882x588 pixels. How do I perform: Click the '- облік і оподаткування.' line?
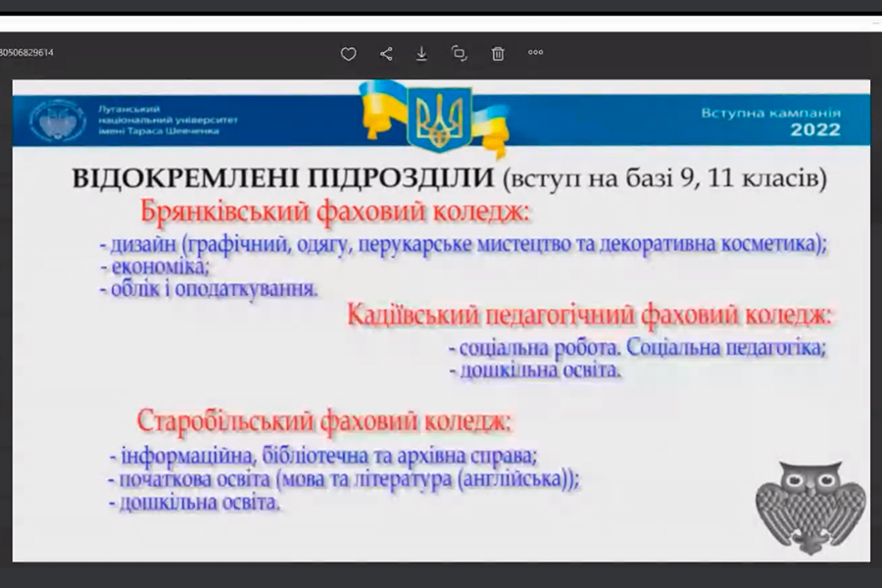coord(209,289)
